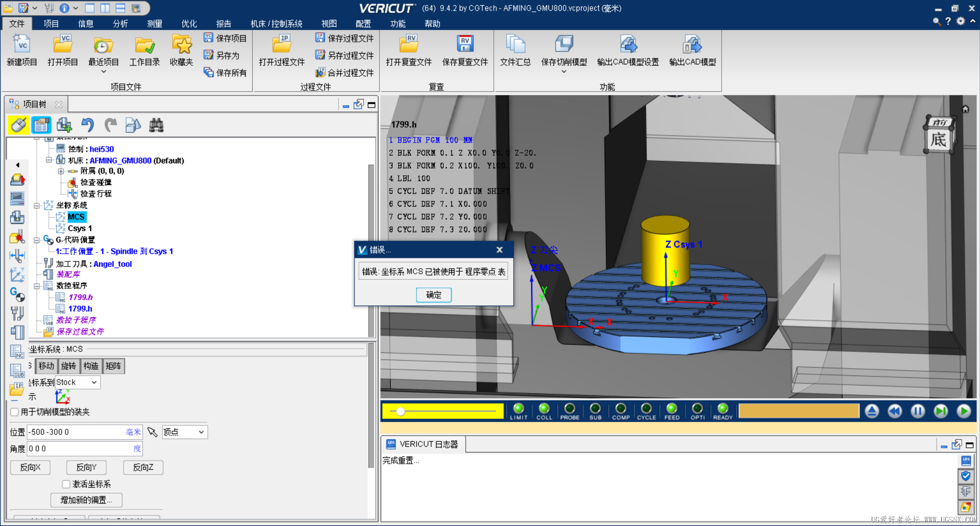
Task: Open the 测量 menu tab
Action: point(155,23)
